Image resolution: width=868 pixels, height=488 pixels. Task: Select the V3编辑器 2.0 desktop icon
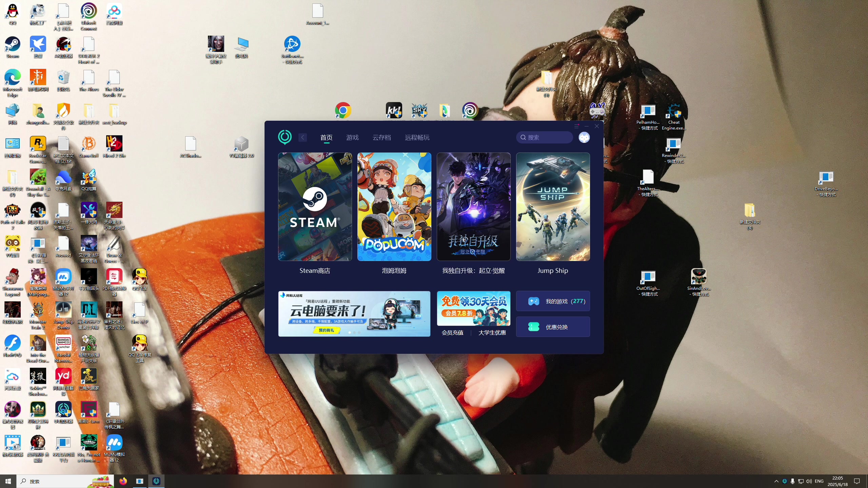(x=241, y=147)
